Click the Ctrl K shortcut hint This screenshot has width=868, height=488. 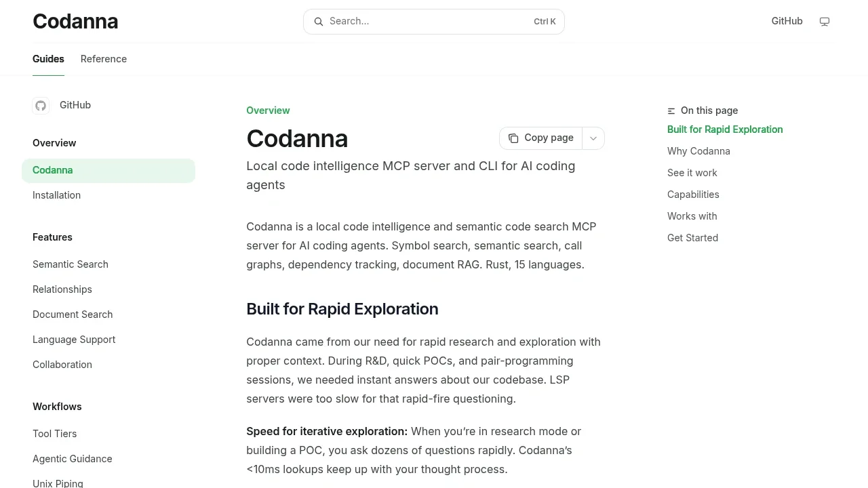[545, 22]
